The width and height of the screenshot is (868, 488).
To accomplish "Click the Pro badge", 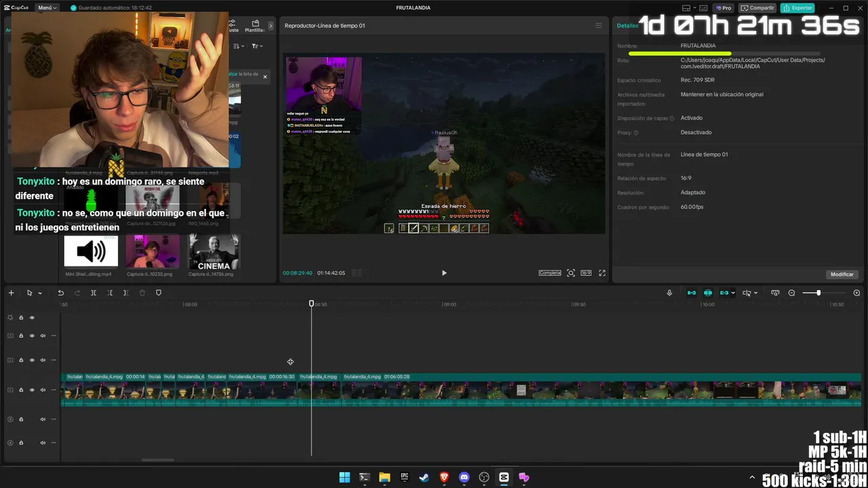I will pyautogui.click(x=724, y=8).
